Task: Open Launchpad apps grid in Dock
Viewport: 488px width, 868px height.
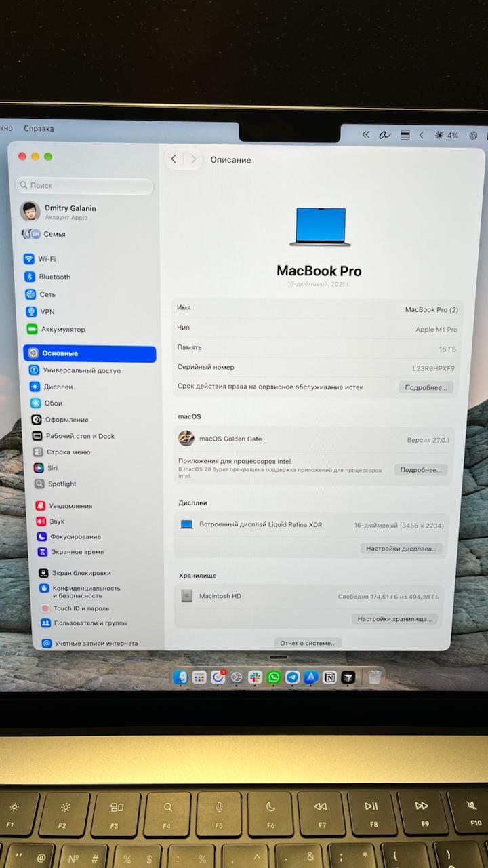Action: coord(199,677)
